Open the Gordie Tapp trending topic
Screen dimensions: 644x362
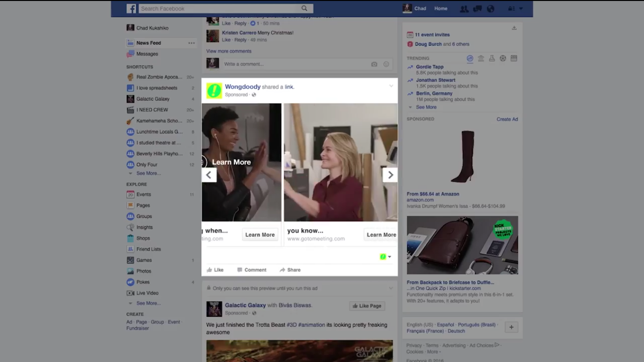tap(430, 67)
